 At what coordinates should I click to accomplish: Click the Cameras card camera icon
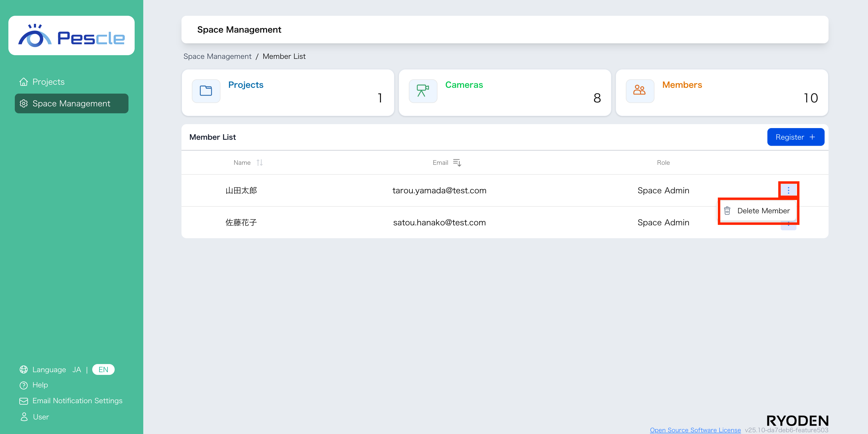[x=423, y=91]
